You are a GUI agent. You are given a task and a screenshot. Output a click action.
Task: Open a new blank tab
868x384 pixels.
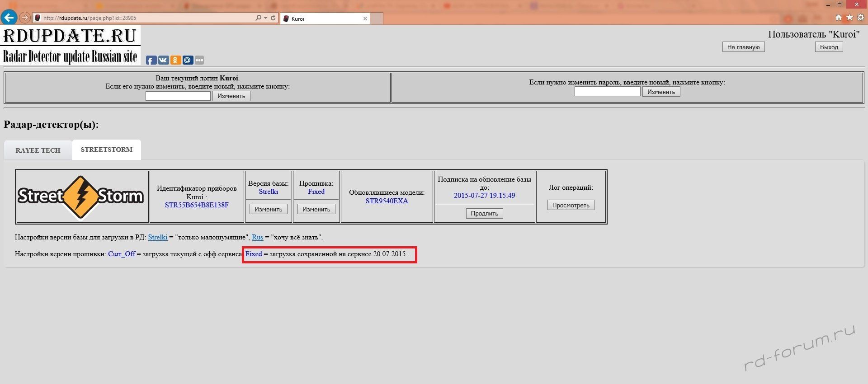tap(377, 19)
